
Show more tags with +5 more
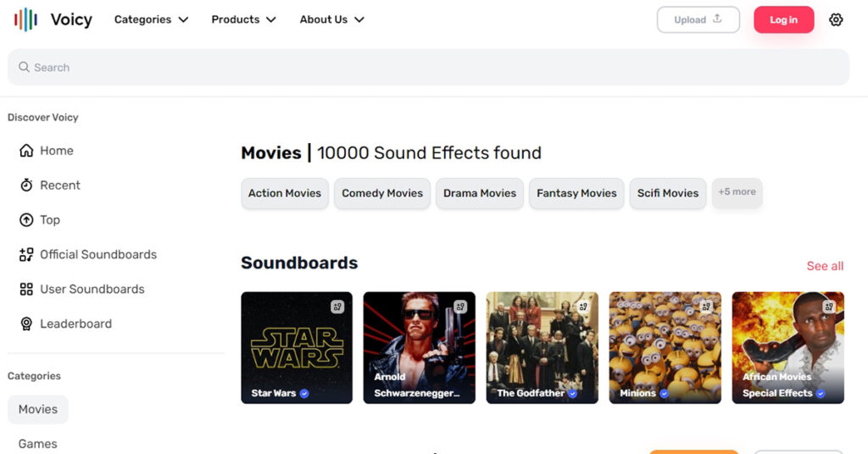pyautogui.click(x=737, y=192)
